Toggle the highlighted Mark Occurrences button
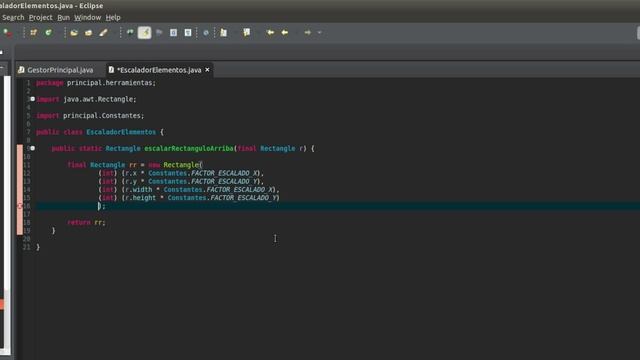The image size is (640, 360). pos(144,33)
